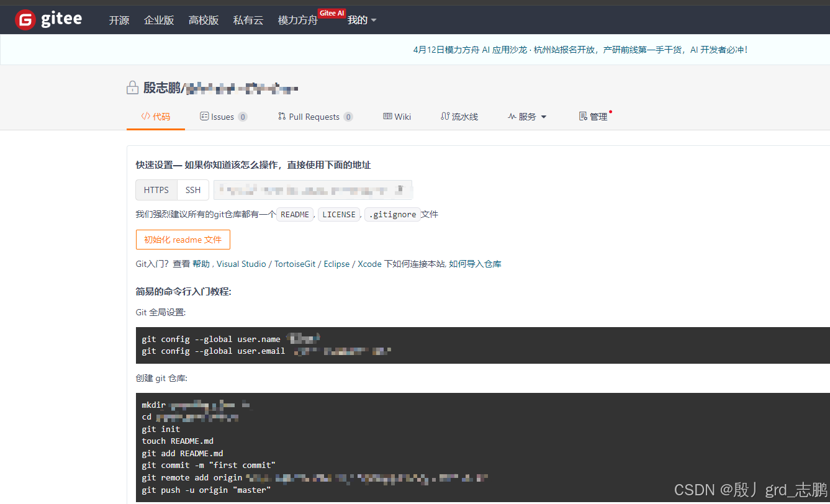Open the blurred repository name link
The height and width of the screenshot is (504, 830).
pyautogui.click(x=242, y=89)
